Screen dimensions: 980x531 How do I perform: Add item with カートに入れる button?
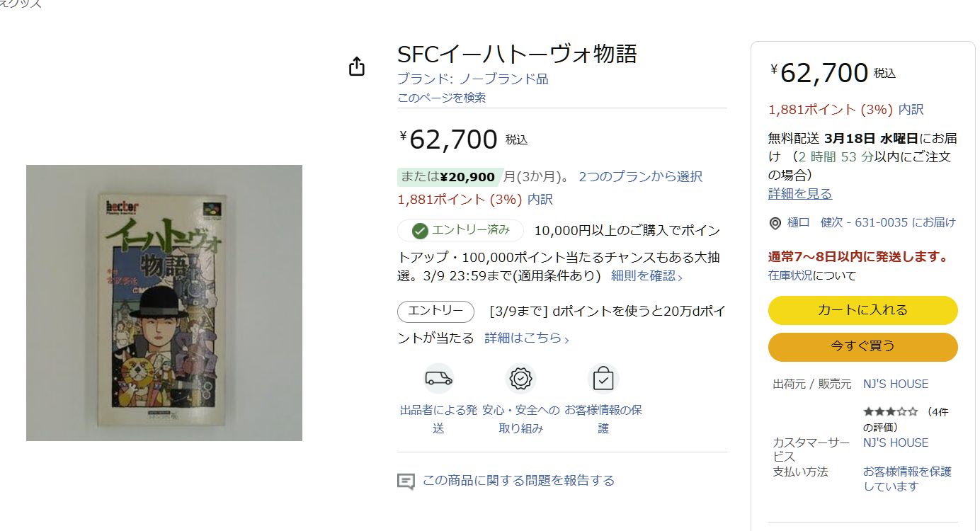tap(862, 310)
